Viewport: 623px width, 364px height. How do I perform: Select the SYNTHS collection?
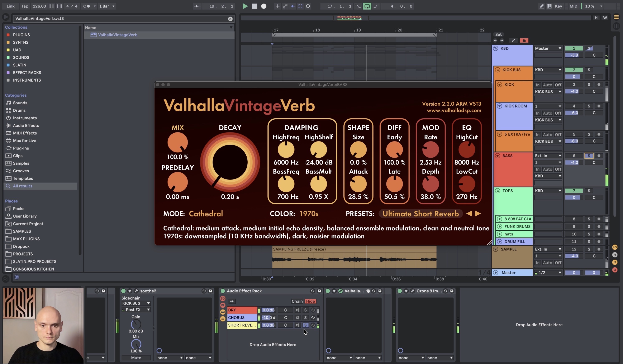(20, 42)
